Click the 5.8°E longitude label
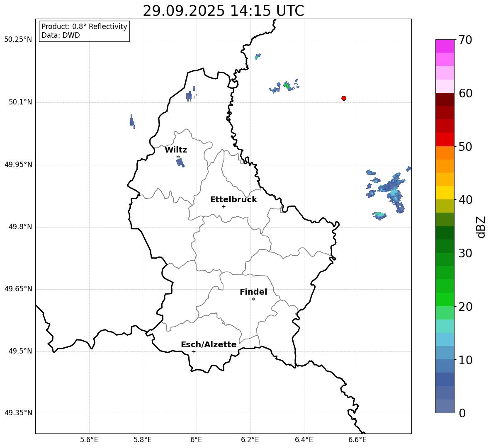 coord(143,440)
